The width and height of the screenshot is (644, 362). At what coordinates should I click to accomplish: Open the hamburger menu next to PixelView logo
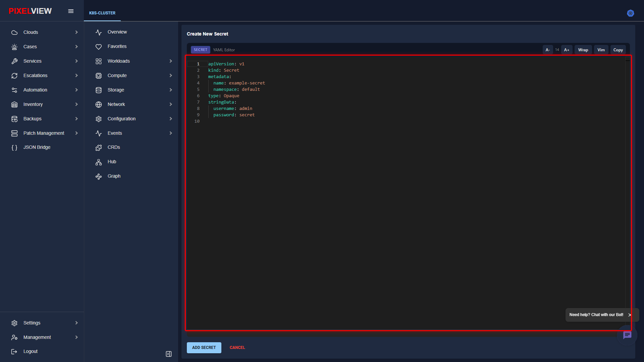click(71, 11)
